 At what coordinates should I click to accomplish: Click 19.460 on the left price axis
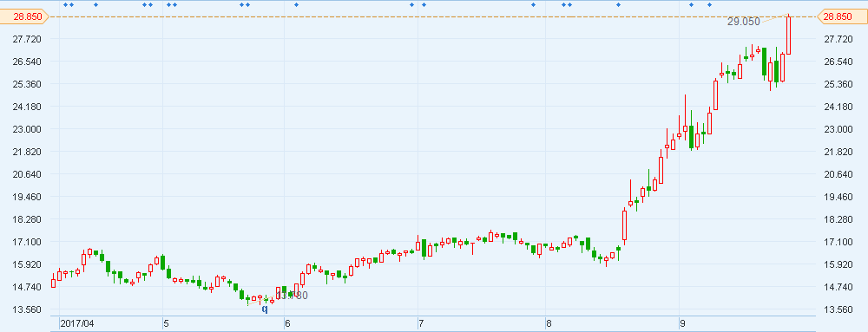28,197
